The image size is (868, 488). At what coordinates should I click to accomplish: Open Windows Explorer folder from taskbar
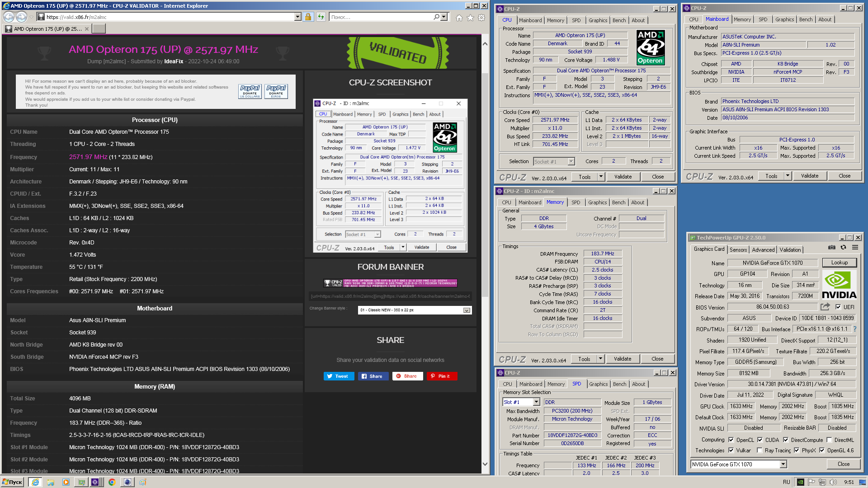pos(51,482)
